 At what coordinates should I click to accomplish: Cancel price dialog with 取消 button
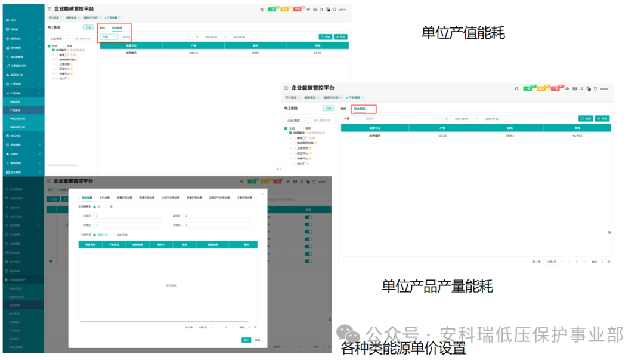258,340
